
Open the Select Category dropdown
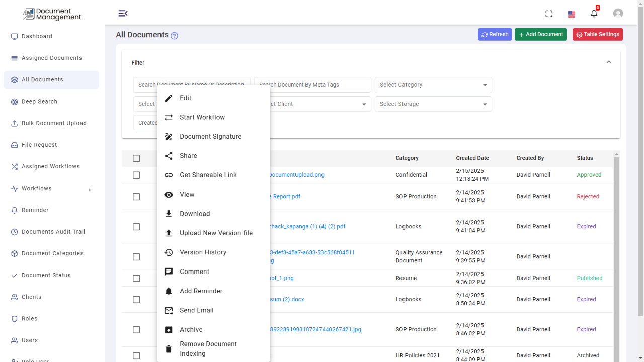433,84
